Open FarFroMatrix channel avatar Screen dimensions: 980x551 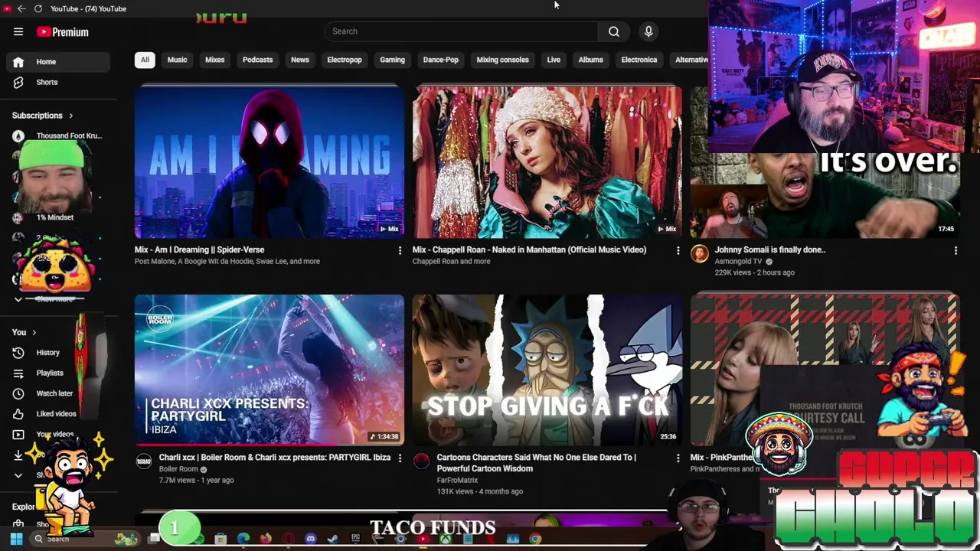pyautogui.click(x=422, y=461)
